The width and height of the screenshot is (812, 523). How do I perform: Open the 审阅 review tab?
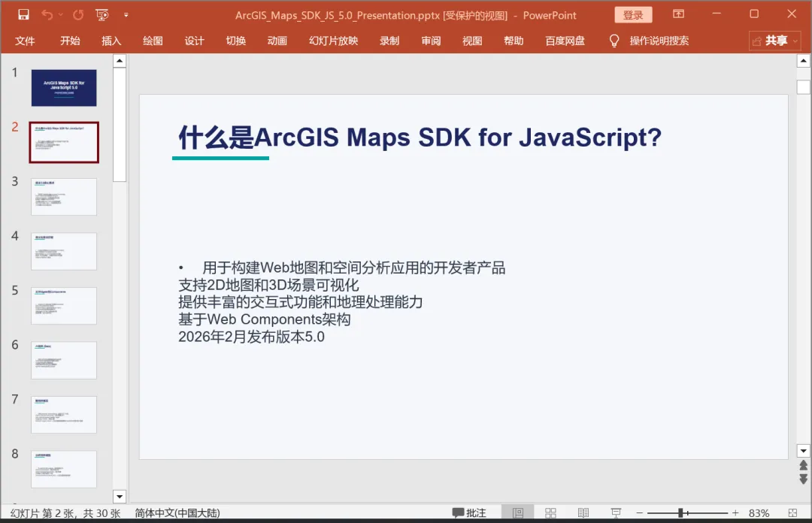431,41
